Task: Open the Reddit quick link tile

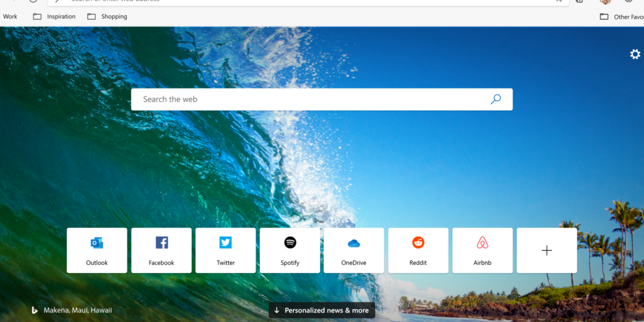Action: 418,250
